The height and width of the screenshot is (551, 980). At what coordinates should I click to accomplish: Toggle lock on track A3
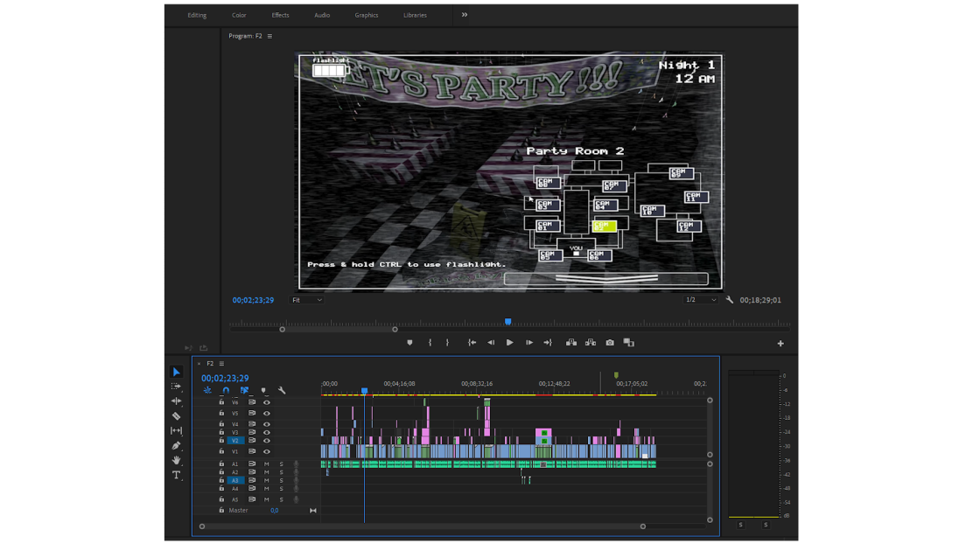(x=221, y=480)
